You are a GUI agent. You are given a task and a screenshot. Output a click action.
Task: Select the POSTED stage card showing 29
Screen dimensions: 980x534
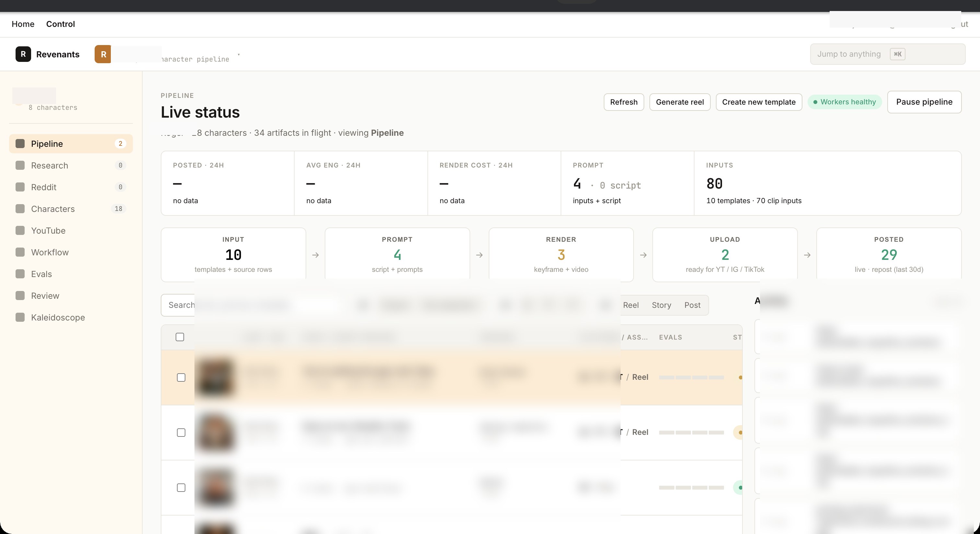pyautogui.click(x=889, y=254)
